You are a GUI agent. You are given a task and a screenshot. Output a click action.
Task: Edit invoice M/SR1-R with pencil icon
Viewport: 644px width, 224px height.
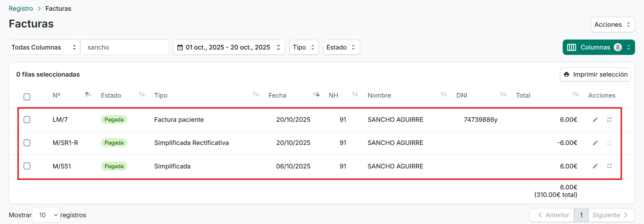pos(595,143)
